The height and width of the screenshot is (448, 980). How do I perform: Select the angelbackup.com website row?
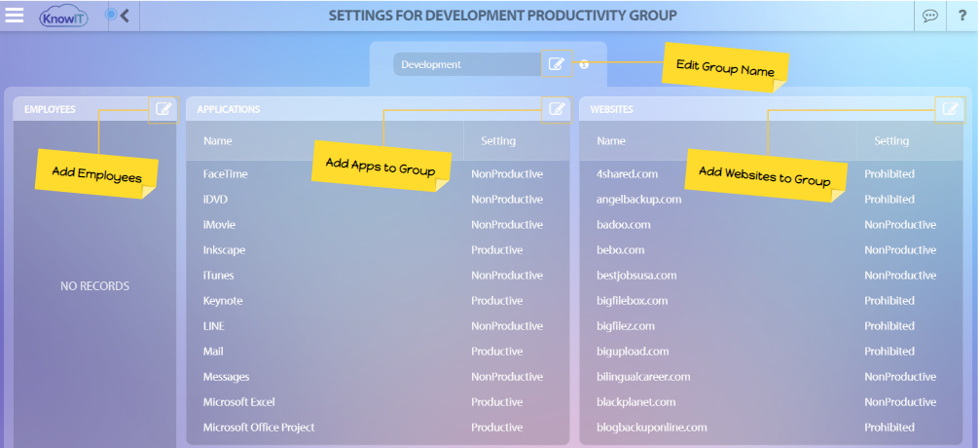pyautogui.click(x=771, y=200)
